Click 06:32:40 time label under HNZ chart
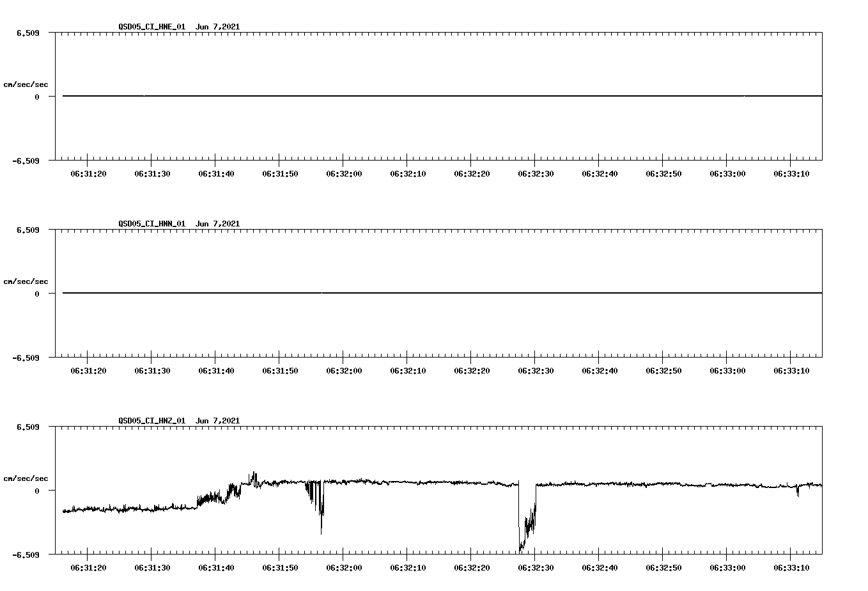The height and width of the screenshot is (591, 868). [x=600, y=568]
